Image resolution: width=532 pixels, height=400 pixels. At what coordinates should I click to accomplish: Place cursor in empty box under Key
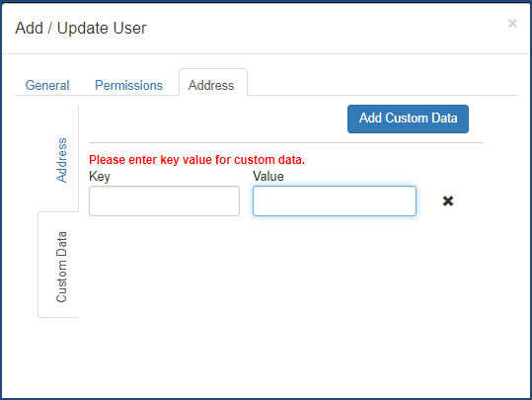164,200
